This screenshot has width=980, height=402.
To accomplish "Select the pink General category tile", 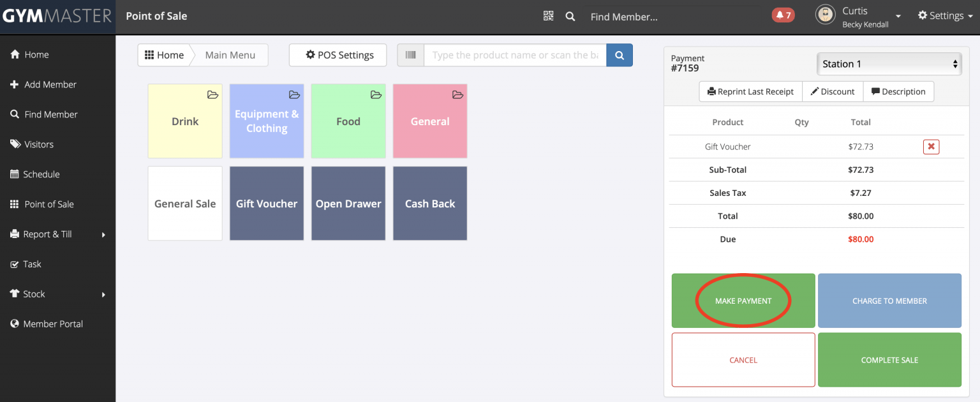I will coord(430,121).
